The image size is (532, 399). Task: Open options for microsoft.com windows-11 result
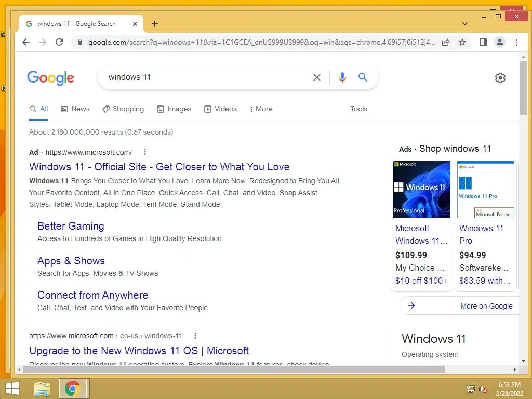pyautogui.click(x=195, y=336)
